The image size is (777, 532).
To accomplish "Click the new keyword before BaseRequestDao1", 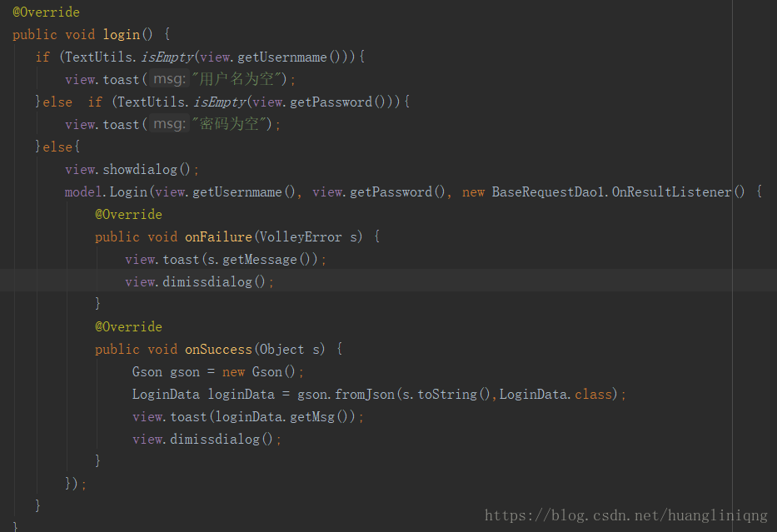I will pyautogui.click(x=473, y=192).
